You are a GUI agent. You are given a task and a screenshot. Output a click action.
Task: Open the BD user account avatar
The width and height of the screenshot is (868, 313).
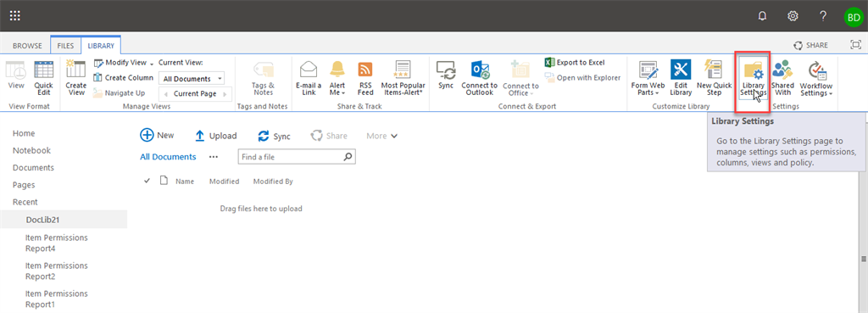[x=853, y=17]
